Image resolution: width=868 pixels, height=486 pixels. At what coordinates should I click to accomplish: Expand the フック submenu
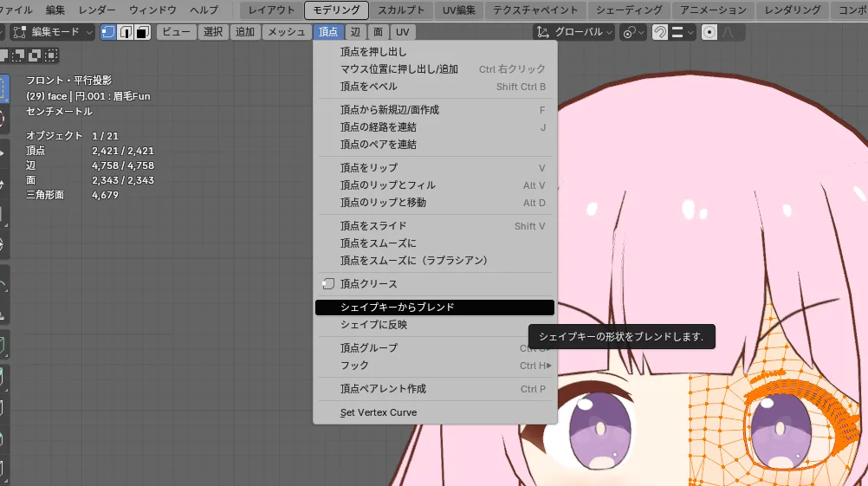click(435, 366)
